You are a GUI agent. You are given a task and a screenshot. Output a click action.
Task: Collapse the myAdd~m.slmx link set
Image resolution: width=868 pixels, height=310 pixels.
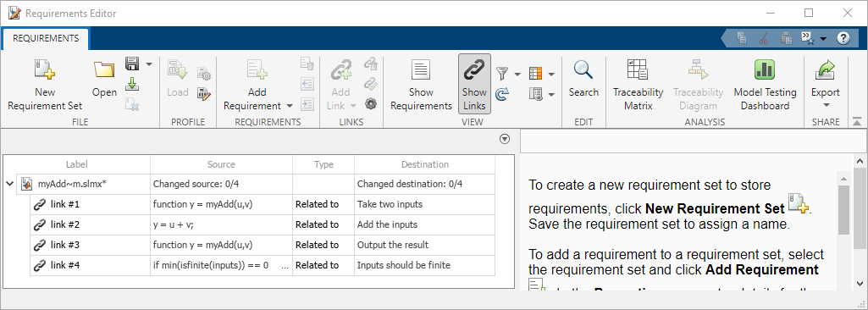9,184
